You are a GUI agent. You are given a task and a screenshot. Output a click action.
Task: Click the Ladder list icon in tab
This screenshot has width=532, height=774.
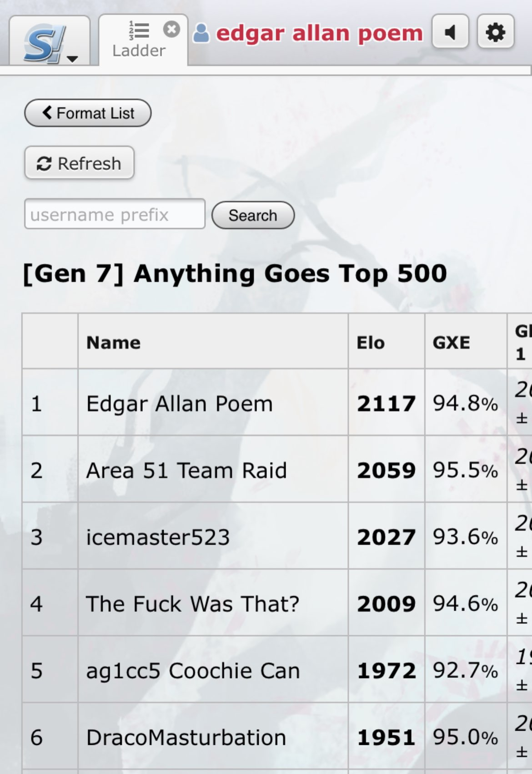pyautogui.click(x=139, y=30)
